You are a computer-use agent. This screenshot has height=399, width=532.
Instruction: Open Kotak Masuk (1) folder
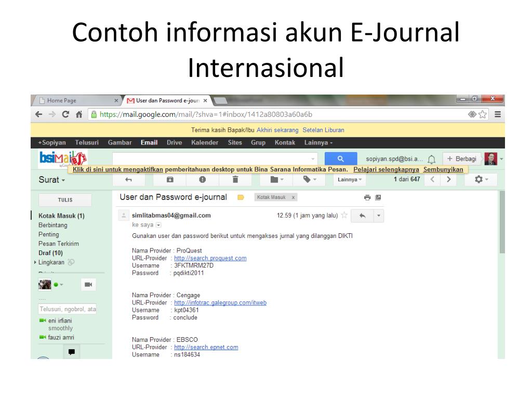61,216
